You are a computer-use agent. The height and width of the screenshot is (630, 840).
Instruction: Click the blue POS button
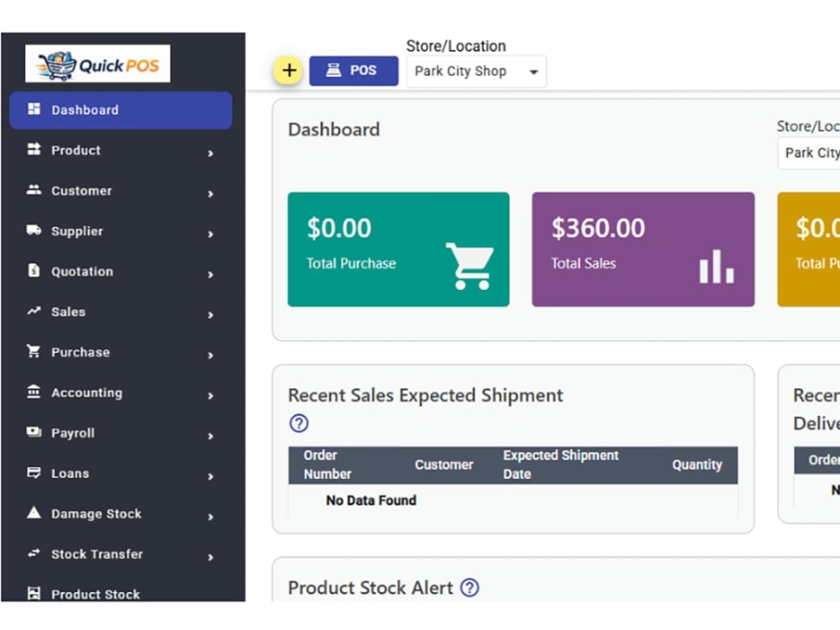354,71
